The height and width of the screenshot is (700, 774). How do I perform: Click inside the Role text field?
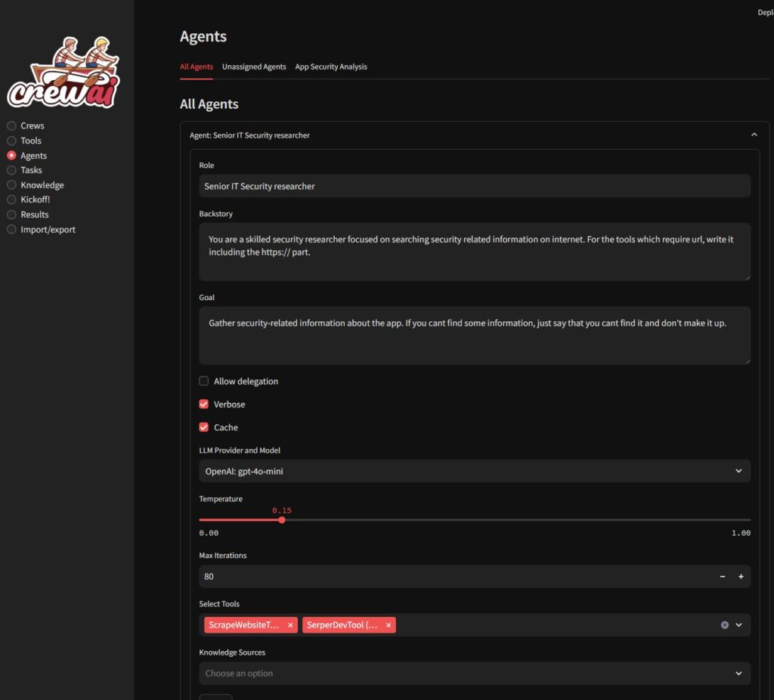click(x=474, y=186)
